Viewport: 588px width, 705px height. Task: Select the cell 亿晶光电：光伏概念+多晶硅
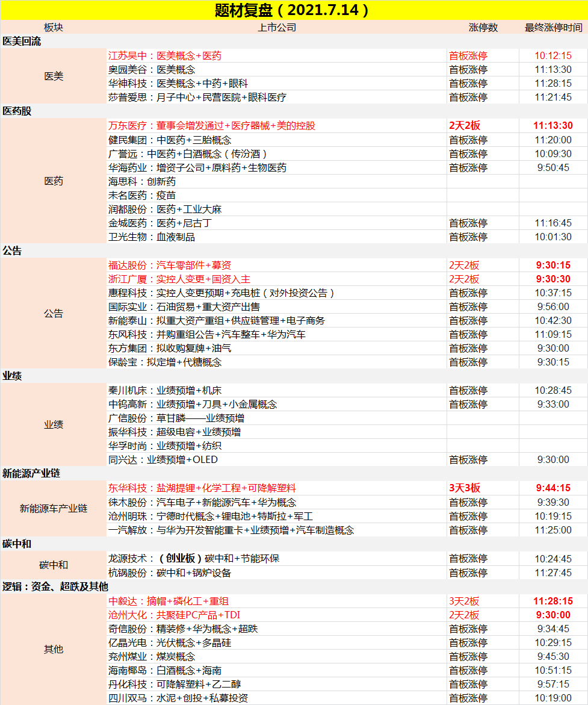(x=276, y=643)
